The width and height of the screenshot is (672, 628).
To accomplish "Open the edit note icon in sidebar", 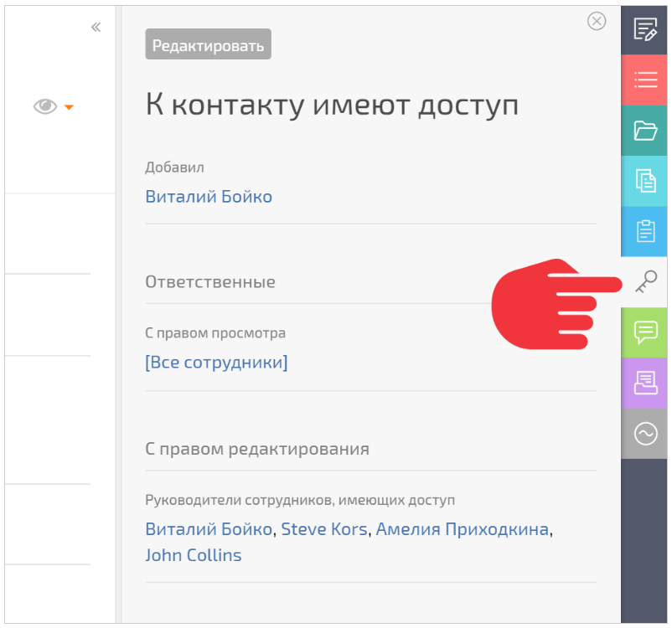I will click(645, 29).
